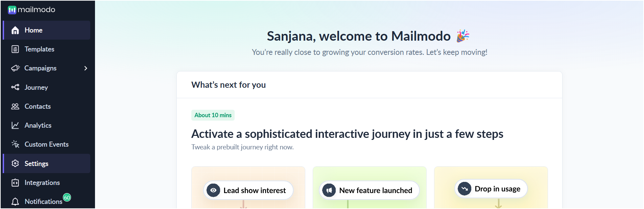
Task: Click the Settings gear icon
Action: [15, 164]
